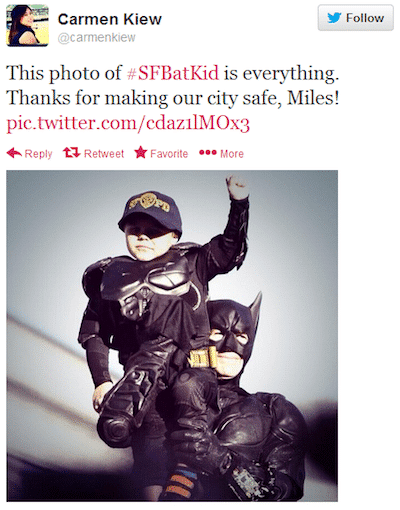Open the pic.twitter.com/cdaz1lMOx3 link

coord(128,123)
